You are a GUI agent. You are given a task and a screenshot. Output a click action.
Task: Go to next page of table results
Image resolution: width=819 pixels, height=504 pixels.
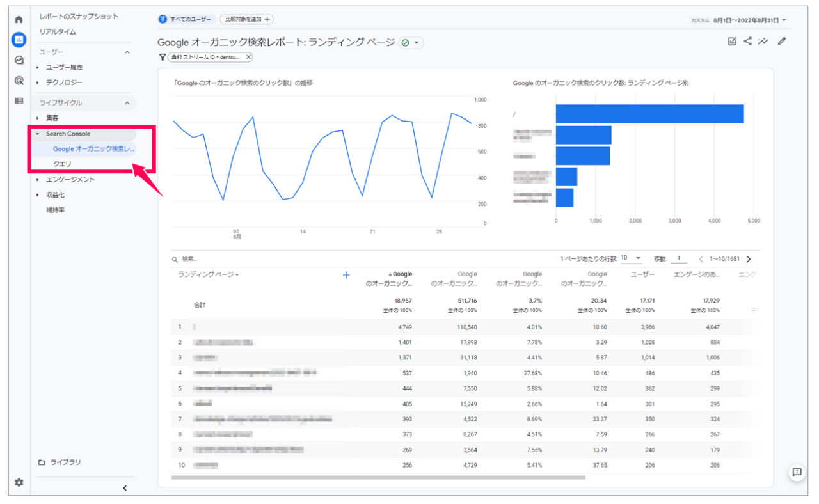[749, 259]
